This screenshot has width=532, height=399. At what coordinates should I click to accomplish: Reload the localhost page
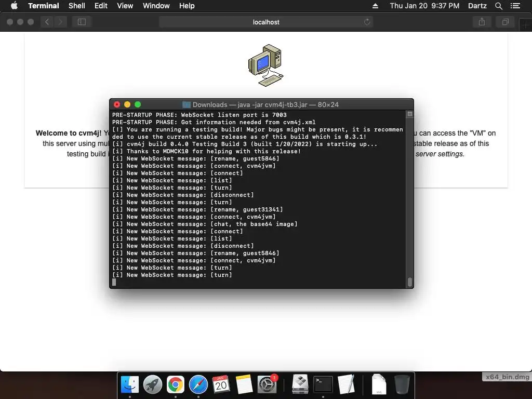pos(367,22)
